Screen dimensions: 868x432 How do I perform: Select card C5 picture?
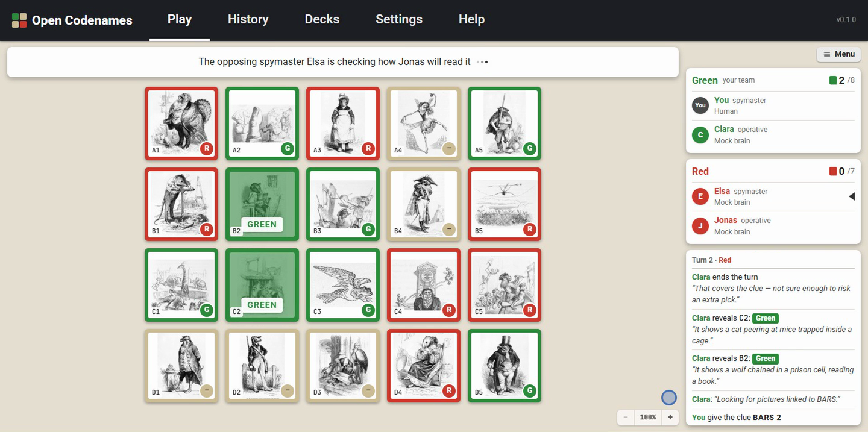[x=505, y=285]
